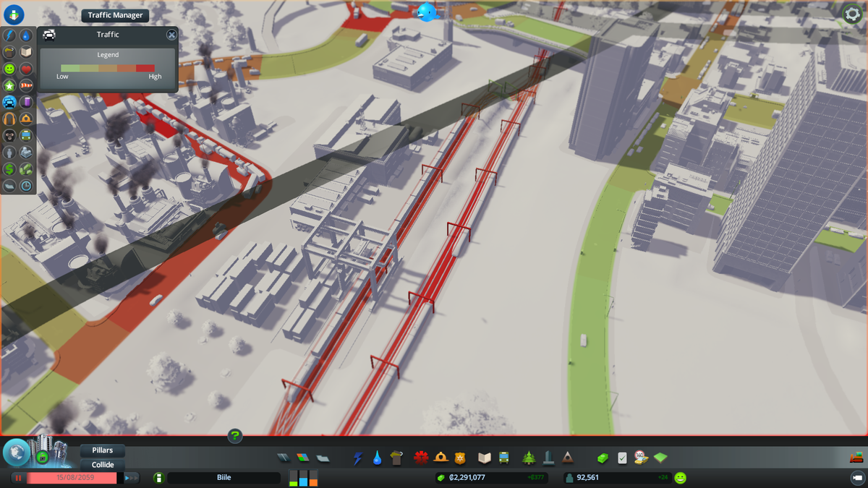Open the Education info view
Screen dimensions: 868x488
(26, 52)
